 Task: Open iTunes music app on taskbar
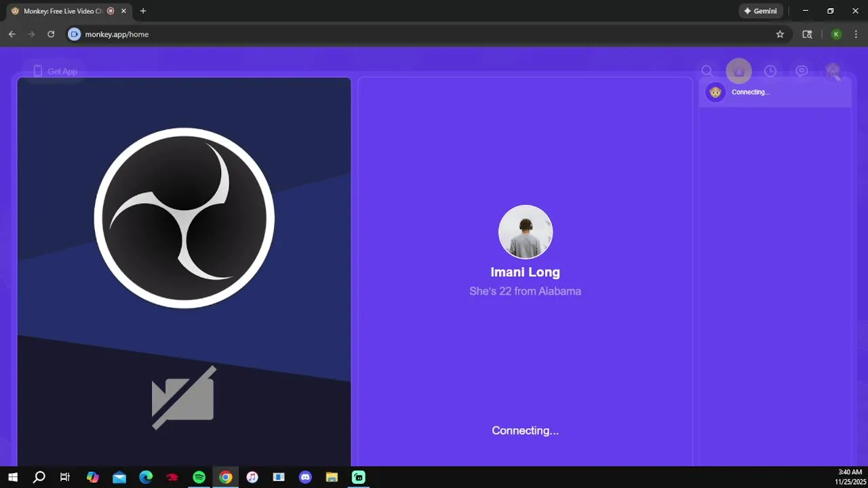pos(252,477)
